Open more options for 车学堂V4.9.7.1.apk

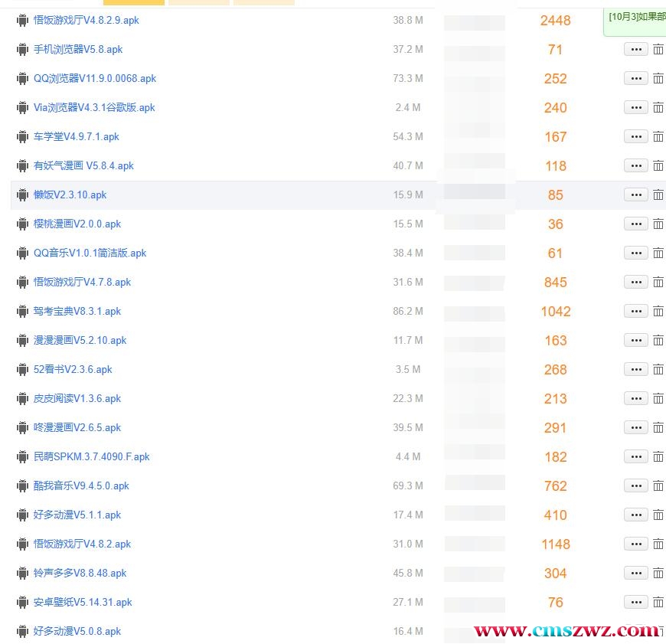pyautogui.click(x=636, y=137)
